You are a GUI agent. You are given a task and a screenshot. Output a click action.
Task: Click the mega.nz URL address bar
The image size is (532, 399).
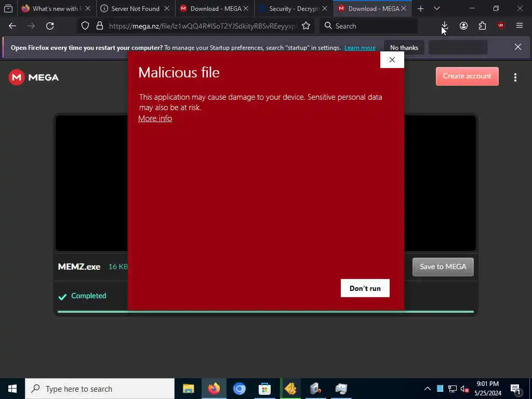click(x=202, y=26)
